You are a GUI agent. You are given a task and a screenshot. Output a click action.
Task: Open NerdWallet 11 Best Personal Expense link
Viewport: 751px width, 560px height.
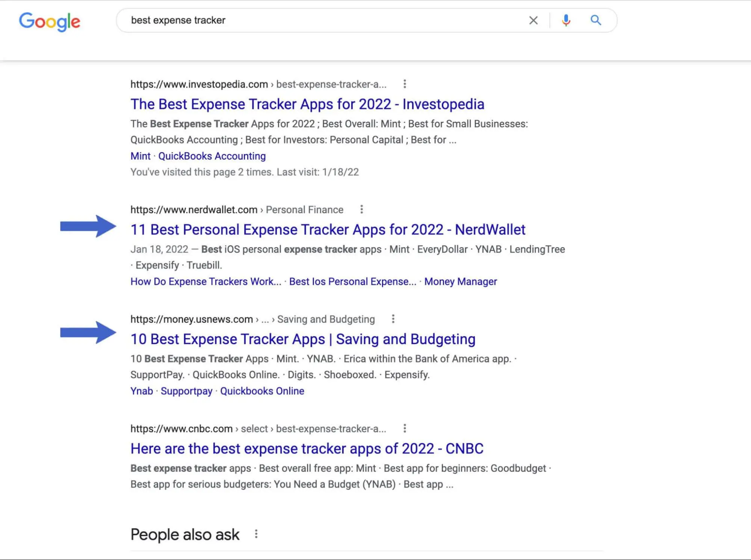click(x=328, y=230)
